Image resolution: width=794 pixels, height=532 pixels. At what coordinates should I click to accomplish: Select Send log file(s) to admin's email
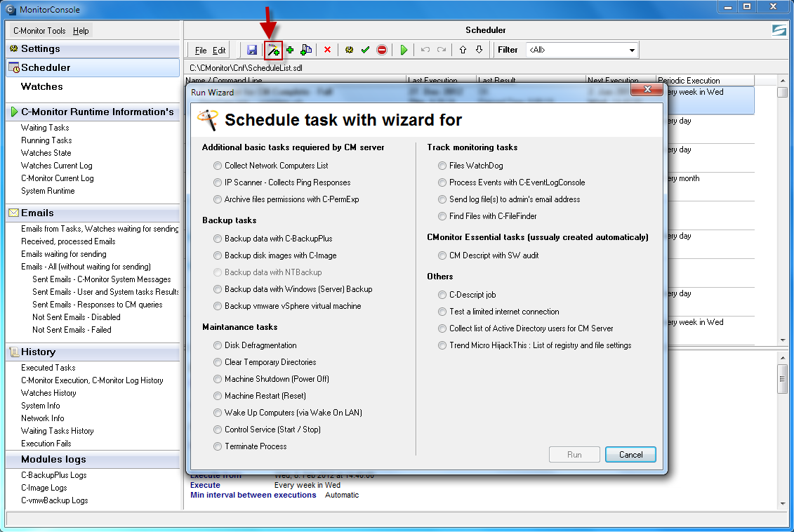[442, 199]
